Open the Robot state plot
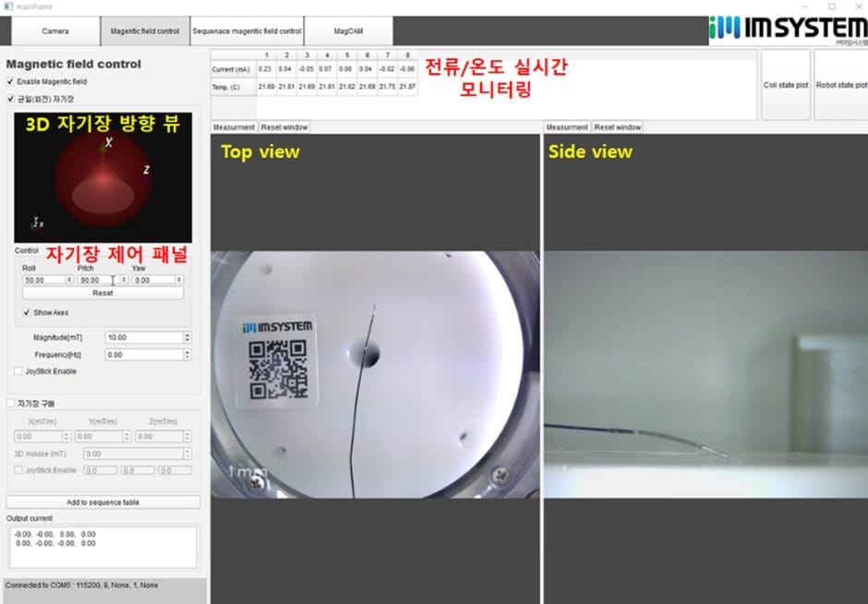868x604 pixels. (x=841, y=85)
